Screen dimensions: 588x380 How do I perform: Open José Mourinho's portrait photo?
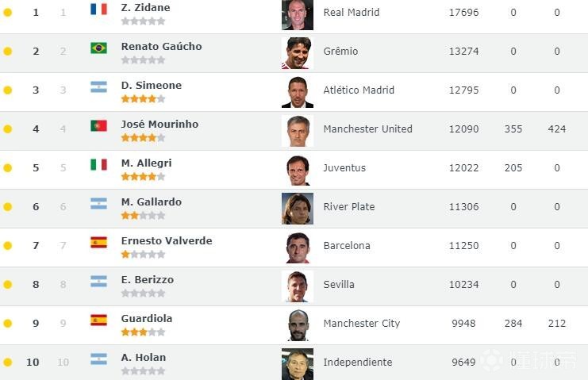pyautogui.click(x=298, y=130)
